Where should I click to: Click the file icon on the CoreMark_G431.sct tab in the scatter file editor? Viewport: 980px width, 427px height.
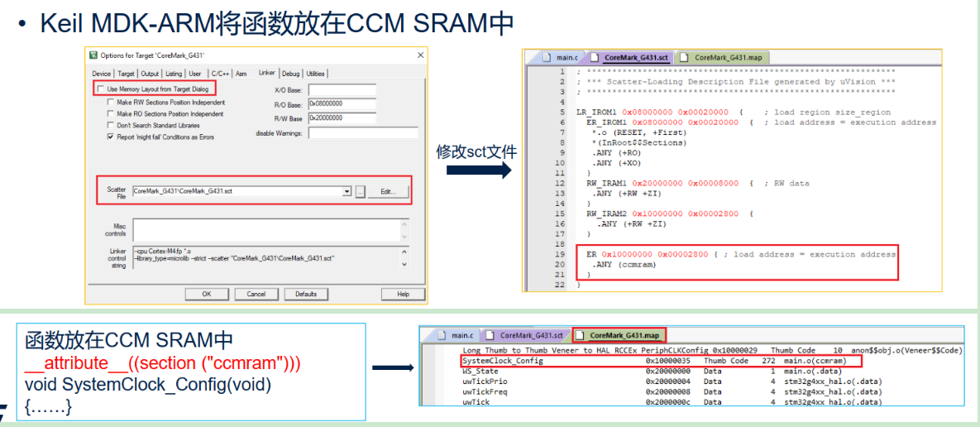click(595, 58)
